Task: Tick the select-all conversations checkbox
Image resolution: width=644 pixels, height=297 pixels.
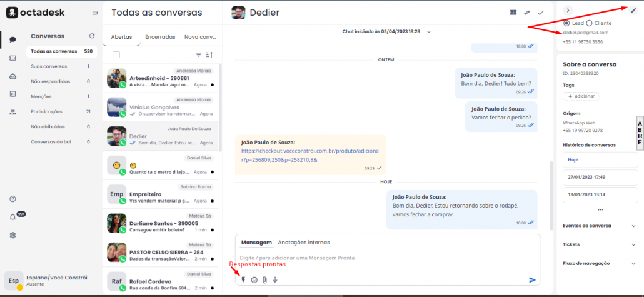Action: click(116, 55)
